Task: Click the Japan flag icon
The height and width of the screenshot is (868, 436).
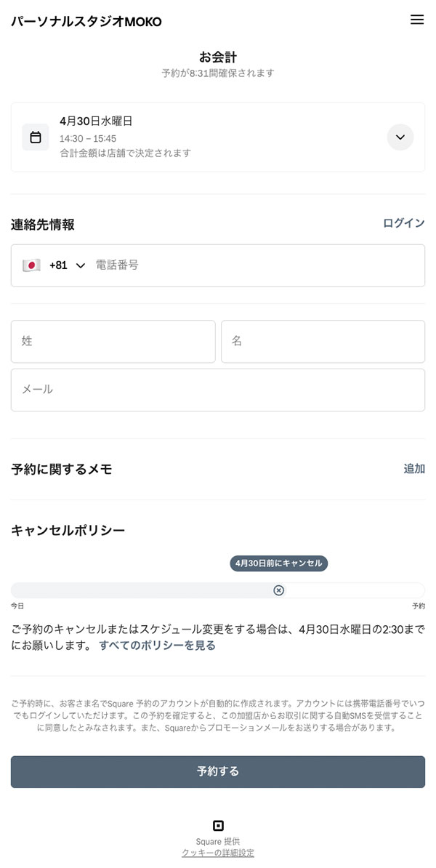Action: [31, 265]
